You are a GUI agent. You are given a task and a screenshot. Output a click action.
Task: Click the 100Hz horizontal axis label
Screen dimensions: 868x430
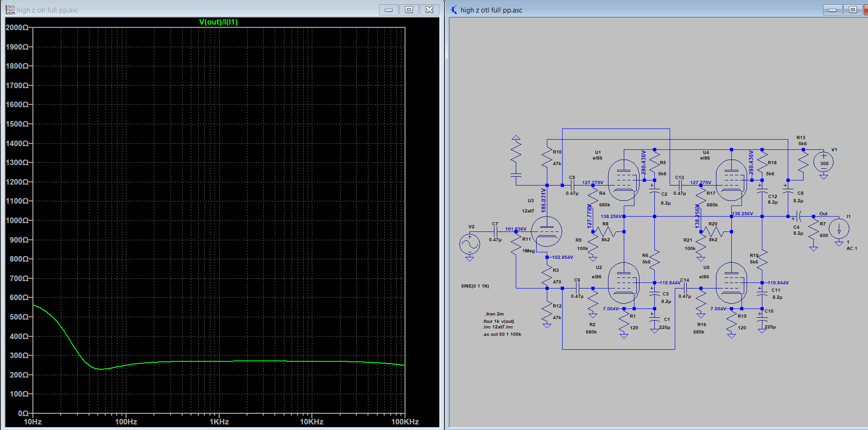[126, 422]
